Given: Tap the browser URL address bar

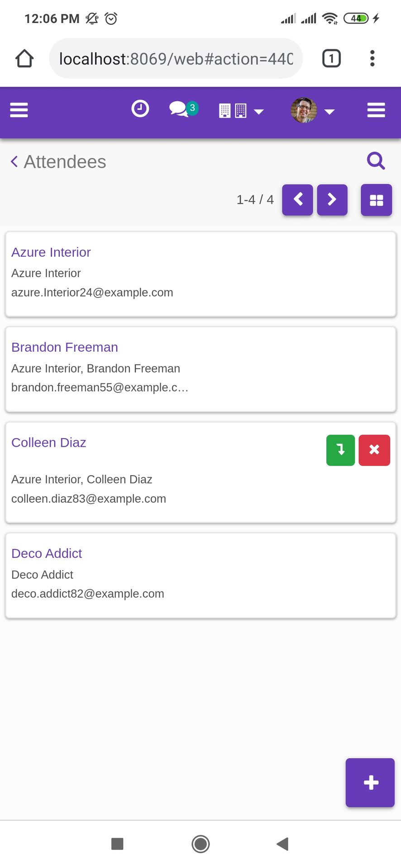Looking at the screenshot, I should pyautogui.click(x=176, y=58).
